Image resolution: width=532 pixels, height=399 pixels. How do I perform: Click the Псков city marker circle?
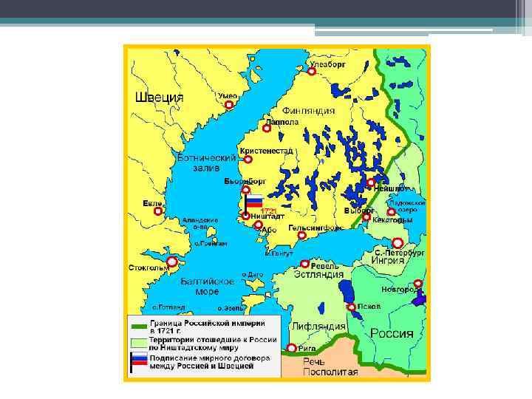click(352, 307)
